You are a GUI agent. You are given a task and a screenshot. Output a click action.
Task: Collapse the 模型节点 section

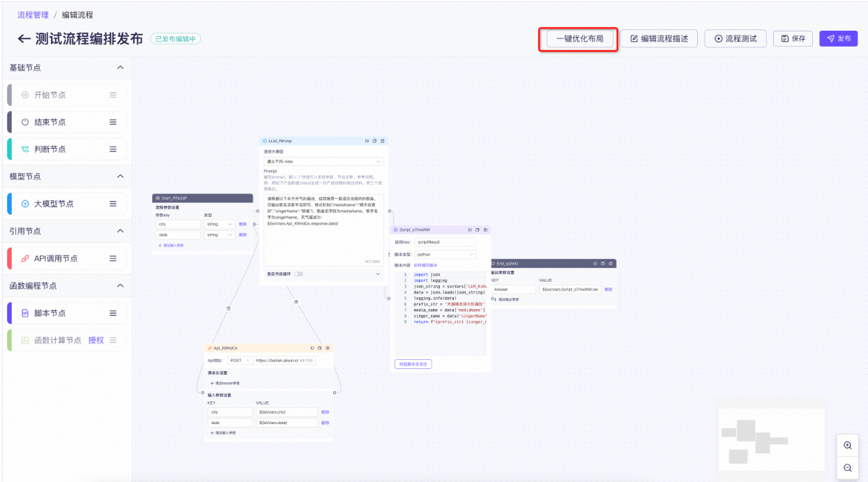(x=120, y=176)
